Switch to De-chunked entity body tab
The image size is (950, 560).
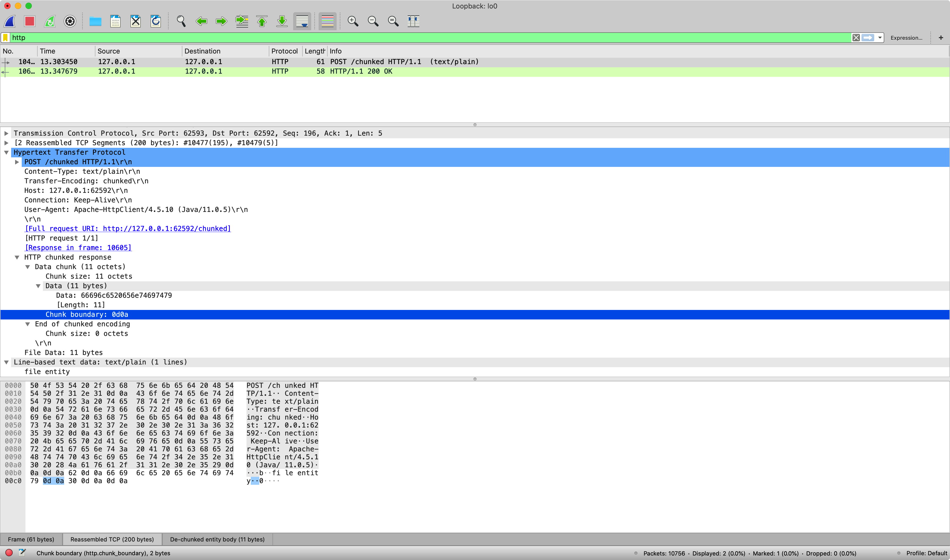[217, 539]
